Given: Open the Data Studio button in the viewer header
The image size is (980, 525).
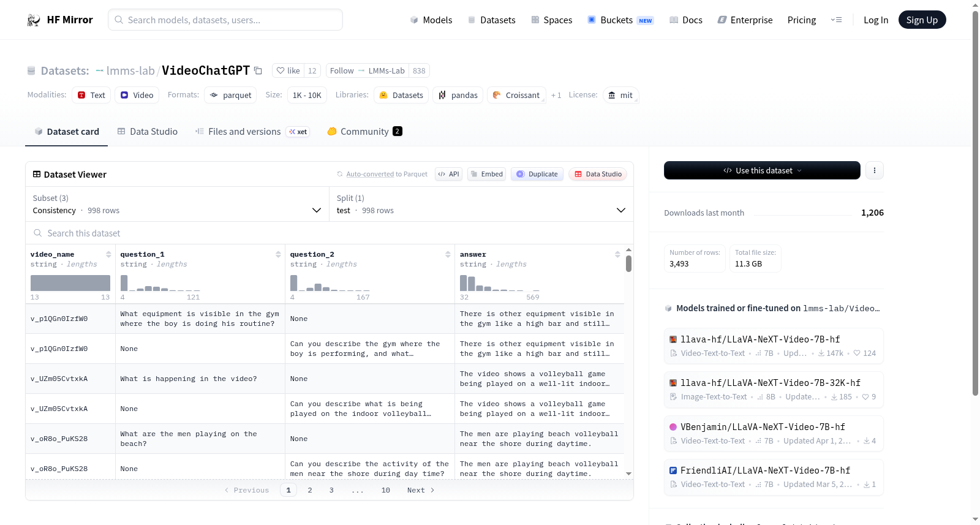Looking at the screenshot, I should (597, 174).
